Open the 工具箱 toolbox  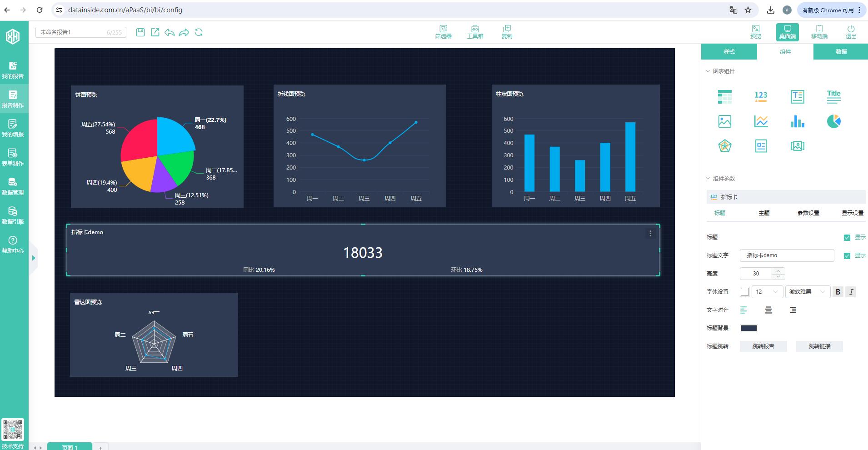475,32
